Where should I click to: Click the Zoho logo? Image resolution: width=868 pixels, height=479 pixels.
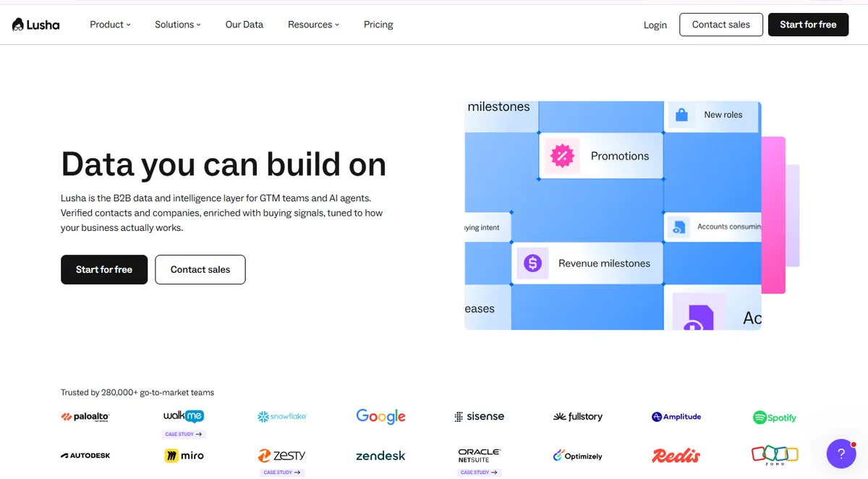click(x=775, y=456)
